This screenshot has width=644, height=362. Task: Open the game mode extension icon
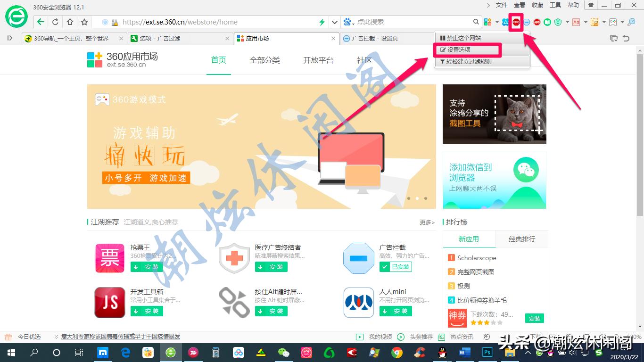tap(613, 22)
